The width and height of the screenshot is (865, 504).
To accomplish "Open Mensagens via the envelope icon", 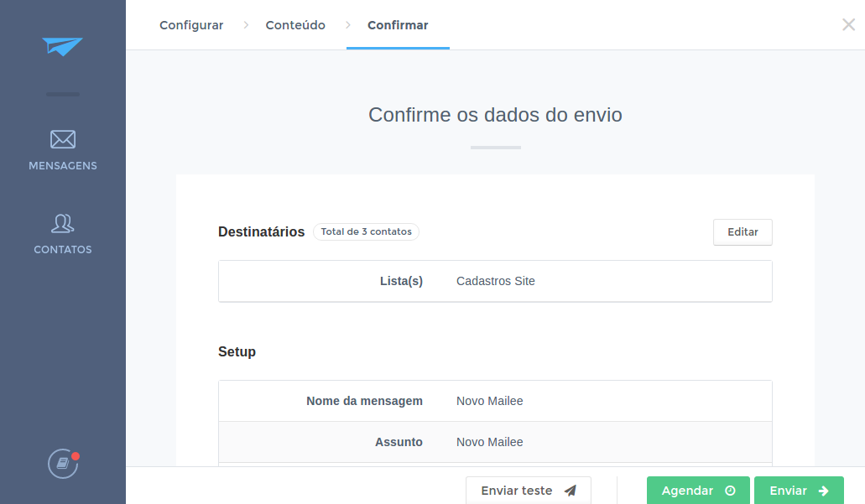I will (63, 139).
